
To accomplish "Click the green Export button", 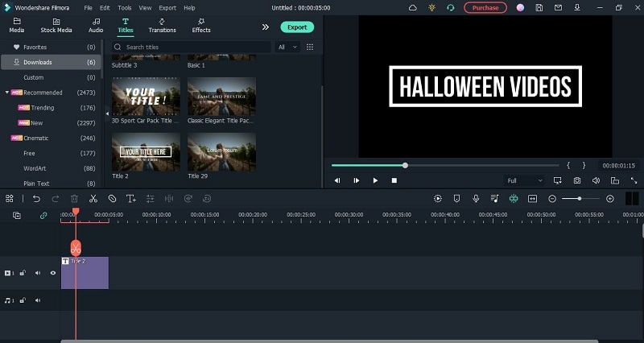I will point(297,27).
